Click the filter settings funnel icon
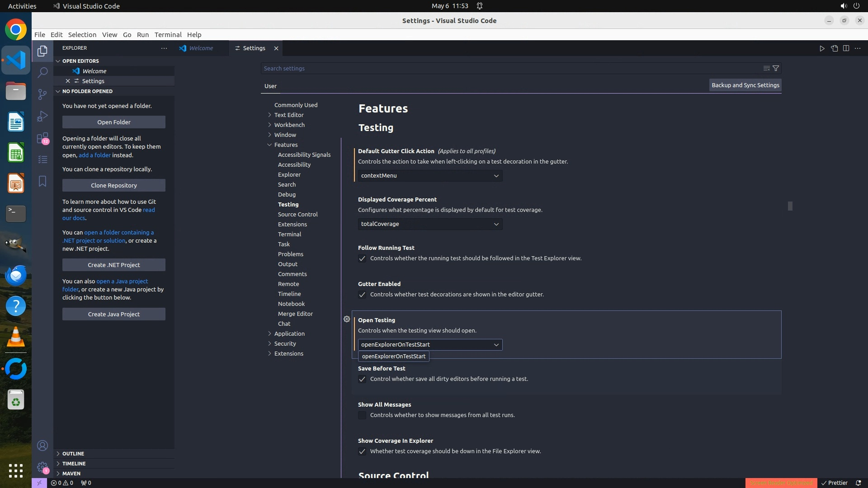The image size is (868, 488). click(776, 68)
